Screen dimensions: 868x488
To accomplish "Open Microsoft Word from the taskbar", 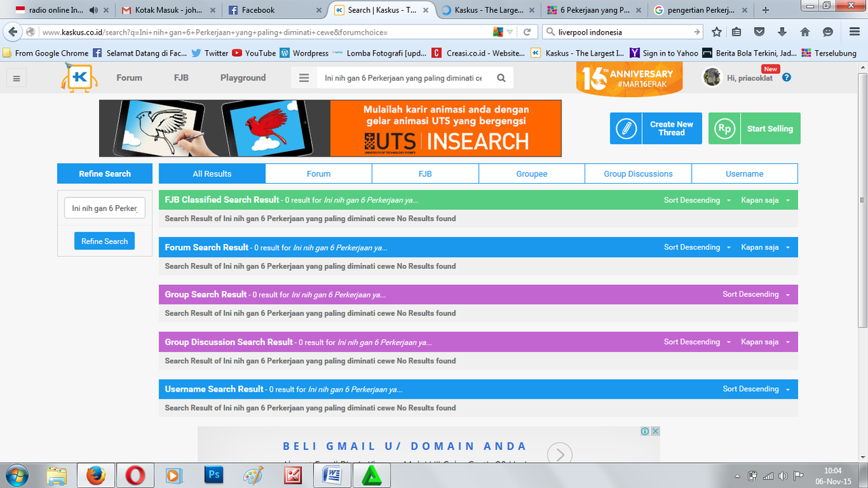I will coord(332,476).
